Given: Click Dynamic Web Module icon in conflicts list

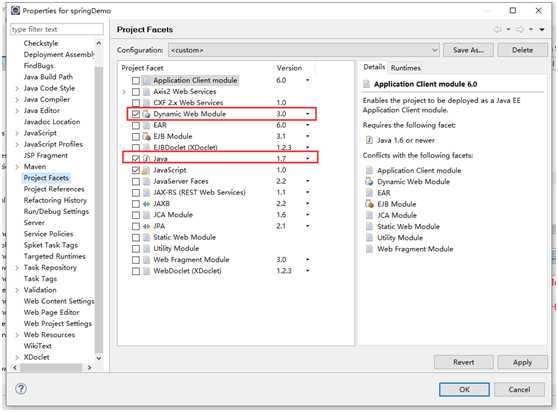Looking at the screenshot, I should pyautogui.click(x=369, y=182).
